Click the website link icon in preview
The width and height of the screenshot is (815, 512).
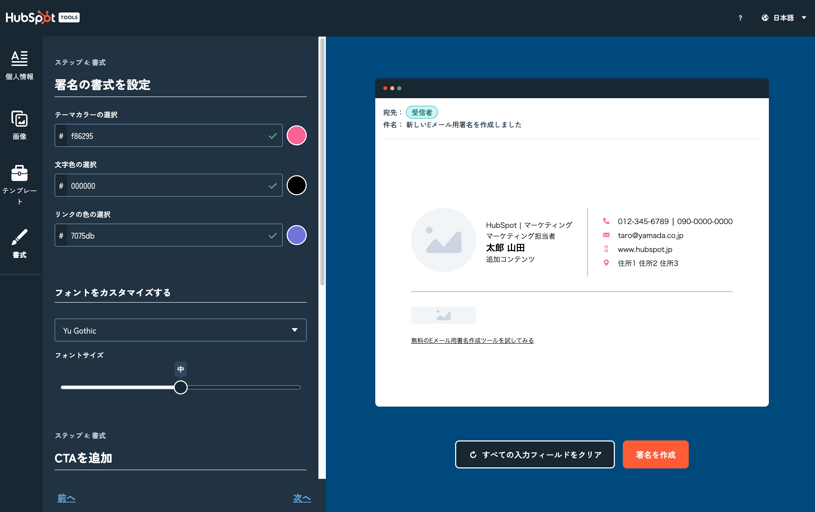point(606,249)
